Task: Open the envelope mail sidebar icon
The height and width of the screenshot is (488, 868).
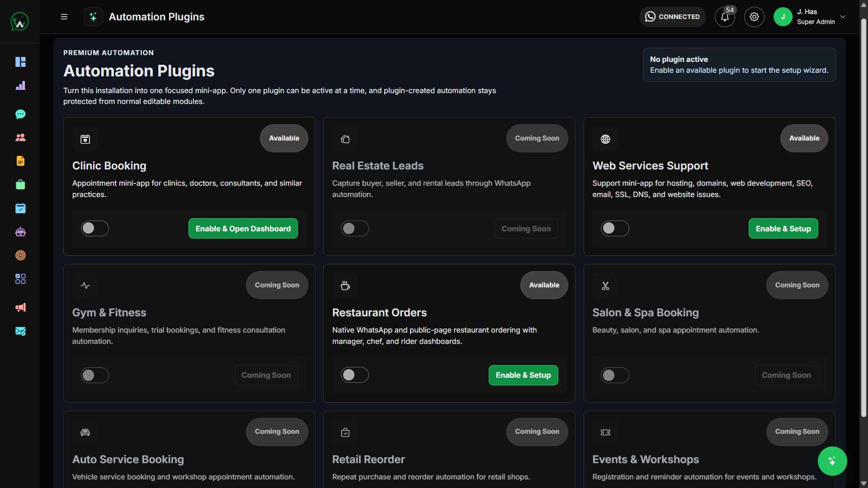Action: [x=20, y=331]
